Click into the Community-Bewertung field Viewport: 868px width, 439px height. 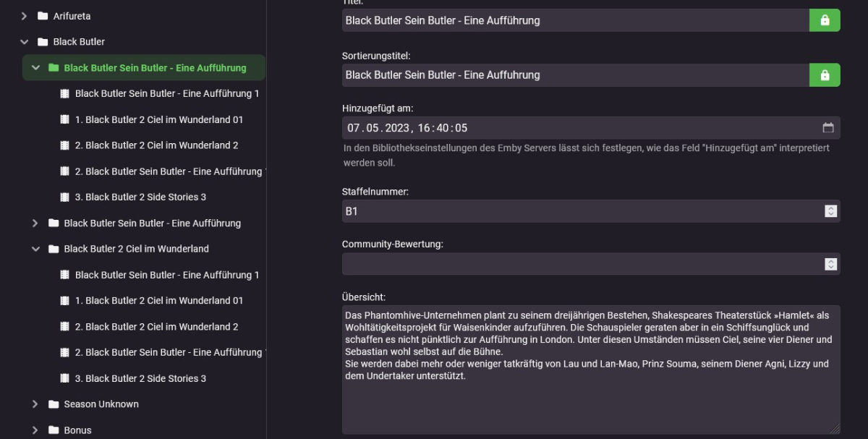[579, 264]
